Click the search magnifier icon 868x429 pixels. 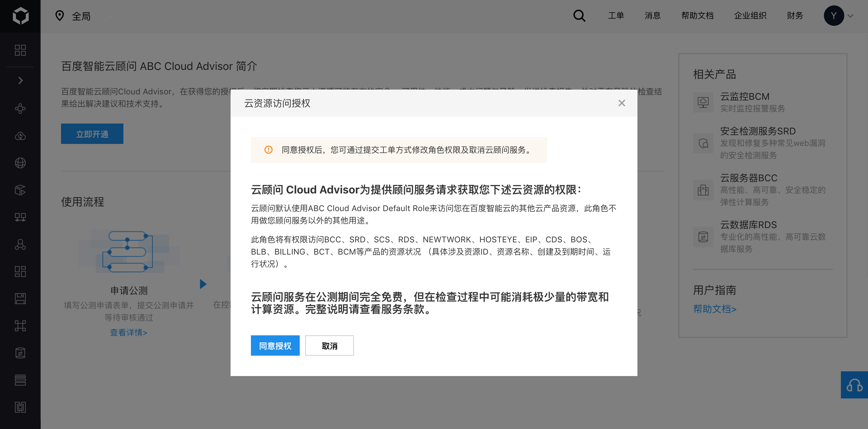click(579, 16)
